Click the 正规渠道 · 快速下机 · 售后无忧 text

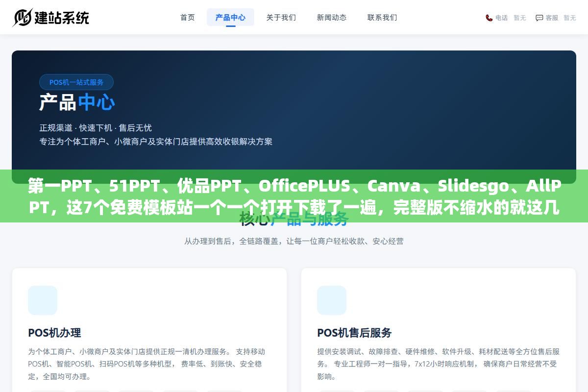(x=96, y=128)
